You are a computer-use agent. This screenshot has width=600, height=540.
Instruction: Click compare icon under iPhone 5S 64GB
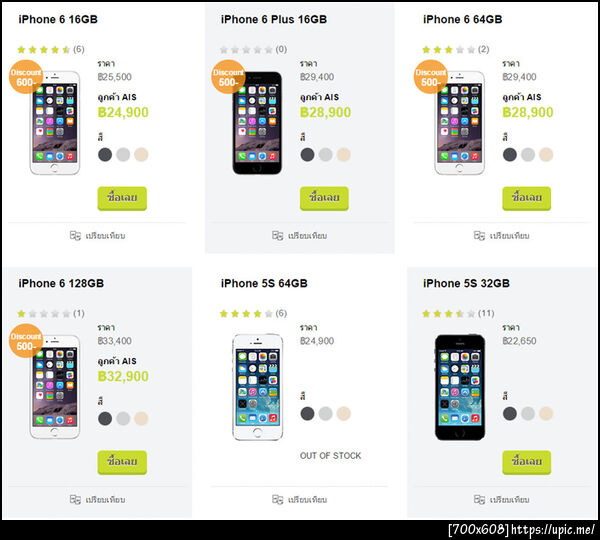point(278,499)
